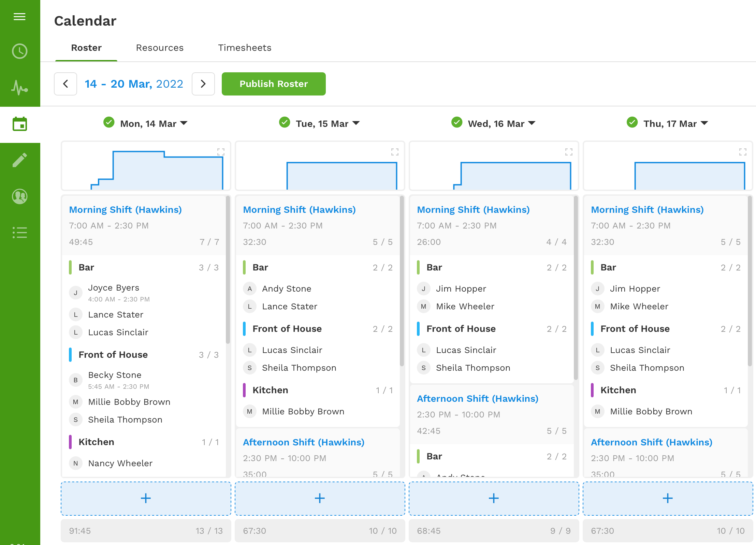This screenshot has width=756, height=545.
Task: Toggle green check status for Mon, 14 Mar
Action: [x=109, y=122]
